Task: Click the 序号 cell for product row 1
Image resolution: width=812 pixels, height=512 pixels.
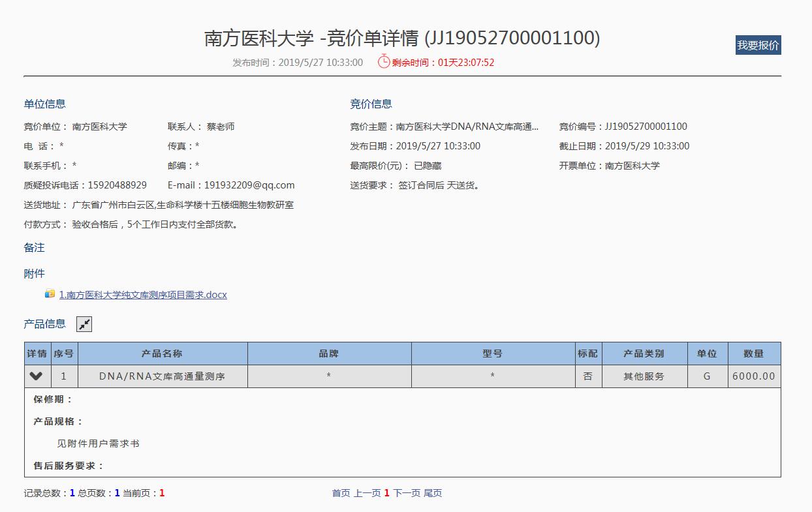Action: pos(64,376)
